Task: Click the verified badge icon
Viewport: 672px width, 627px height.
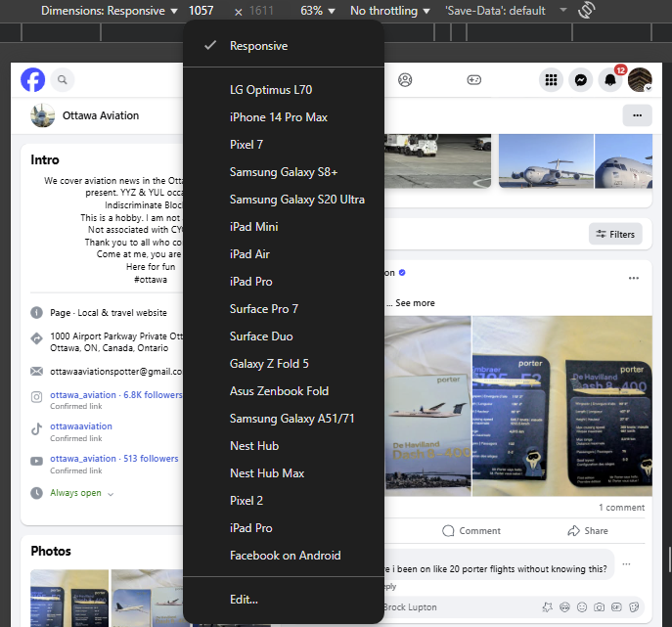Action: pyautogui.click(x=402, y=273)
